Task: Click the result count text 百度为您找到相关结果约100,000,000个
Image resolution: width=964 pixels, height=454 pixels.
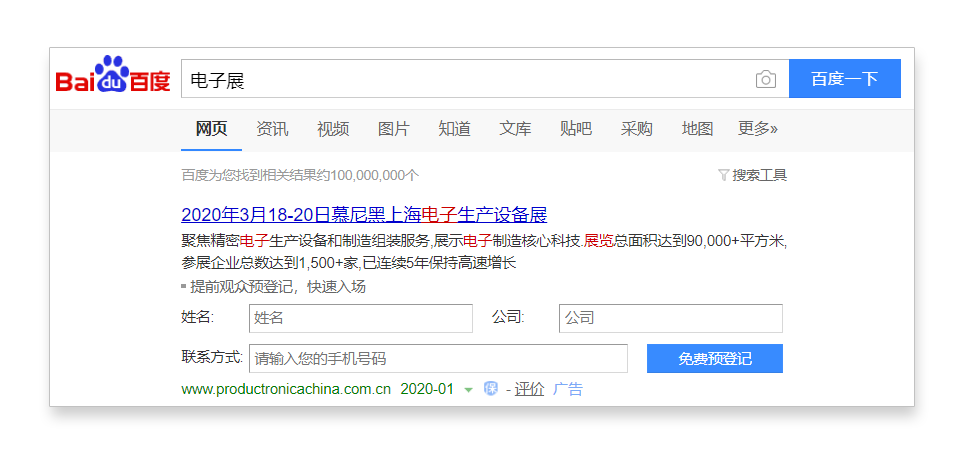Action: point(300,175)
